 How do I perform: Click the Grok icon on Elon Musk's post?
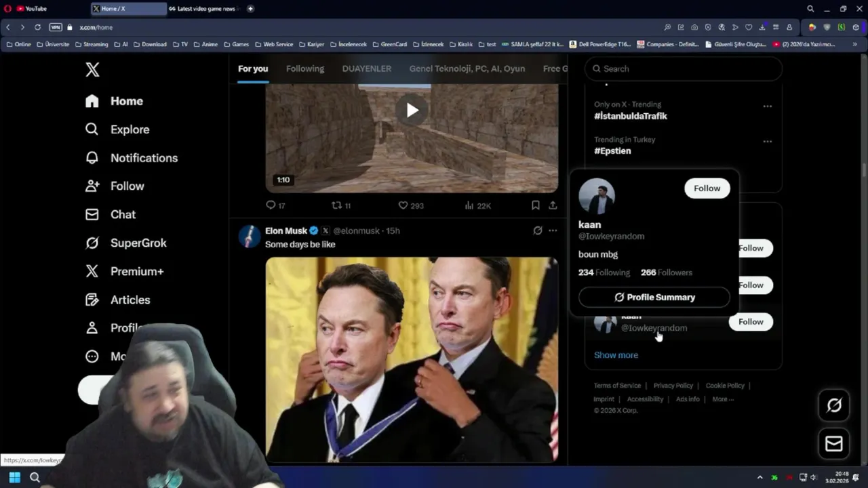click(538, 230)
